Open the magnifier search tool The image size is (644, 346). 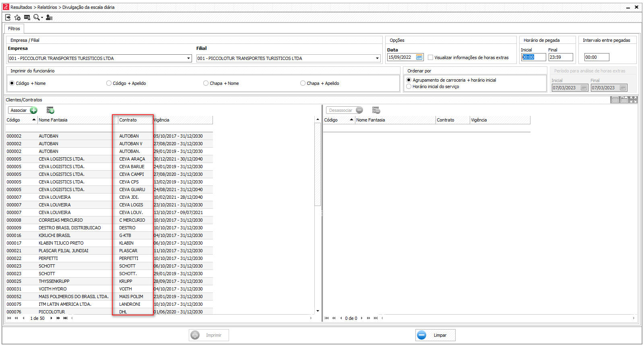tap(36, 17)
